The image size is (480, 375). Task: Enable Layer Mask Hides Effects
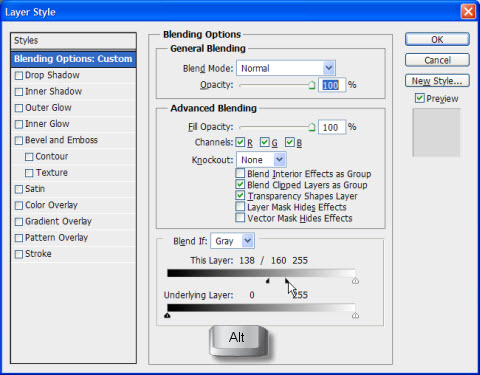click(x=240, y=206)
